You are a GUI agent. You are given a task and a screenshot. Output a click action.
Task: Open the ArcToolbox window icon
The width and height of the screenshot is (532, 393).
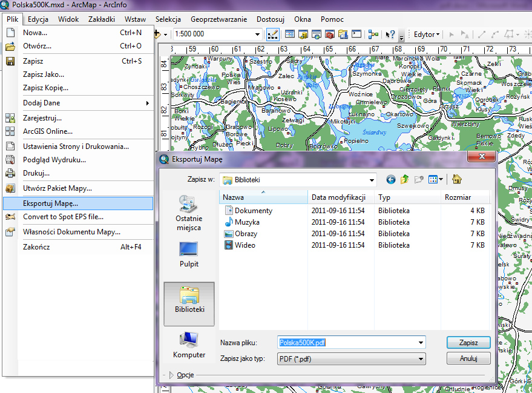click(329, 35)
